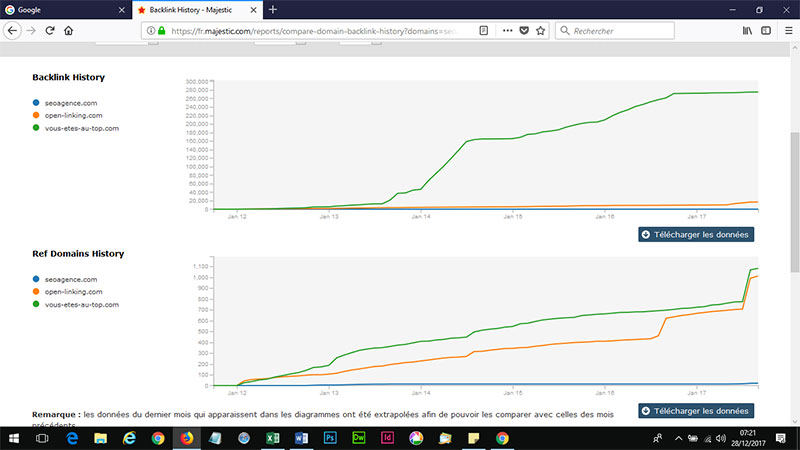This screenshot has width=800, height=450.
Task: Show hidden system tray icons
Action: pos(678,438)
